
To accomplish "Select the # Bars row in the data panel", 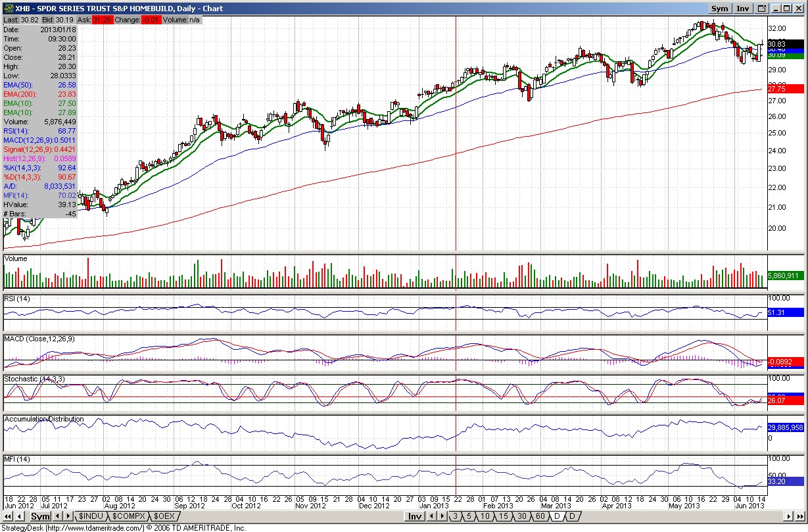I will click(40, 214).
